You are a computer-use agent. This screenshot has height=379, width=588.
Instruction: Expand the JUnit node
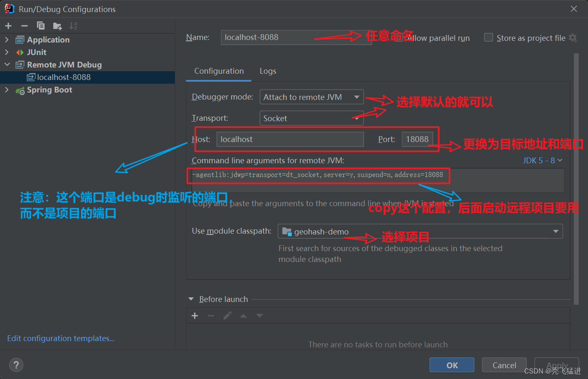pos(7,52)
